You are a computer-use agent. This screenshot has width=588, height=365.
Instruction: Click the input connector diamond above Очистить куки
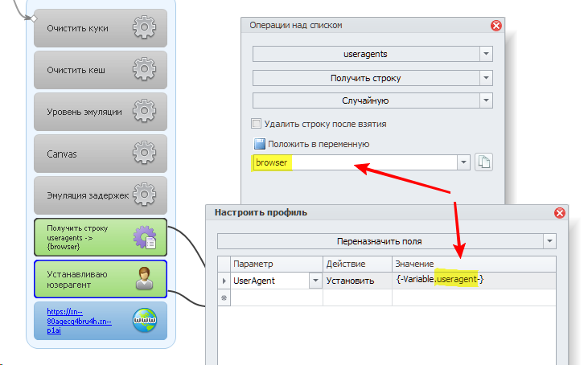click(33, 18)
